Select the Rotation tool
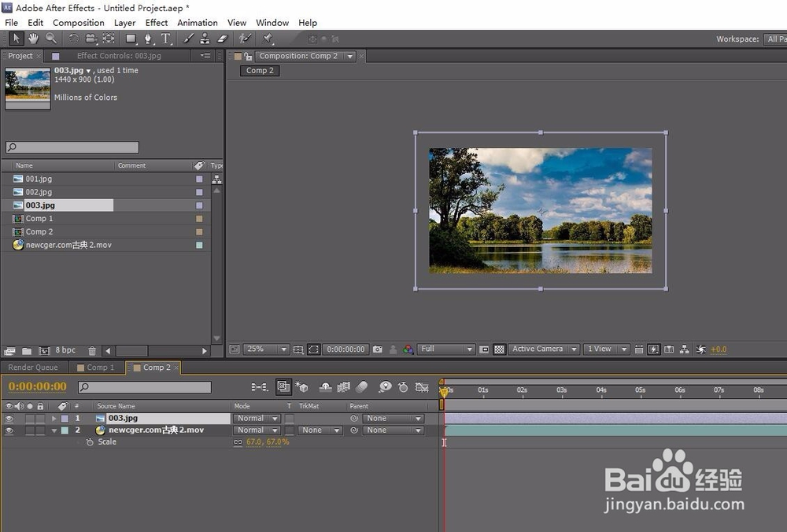Image resolution: width=787 pixels, height=532 pixels. coord(73,39)
